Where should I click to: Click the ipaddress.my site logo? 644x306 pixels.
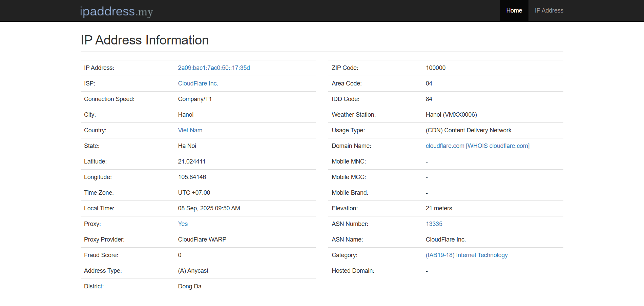(x=117, y=12)
